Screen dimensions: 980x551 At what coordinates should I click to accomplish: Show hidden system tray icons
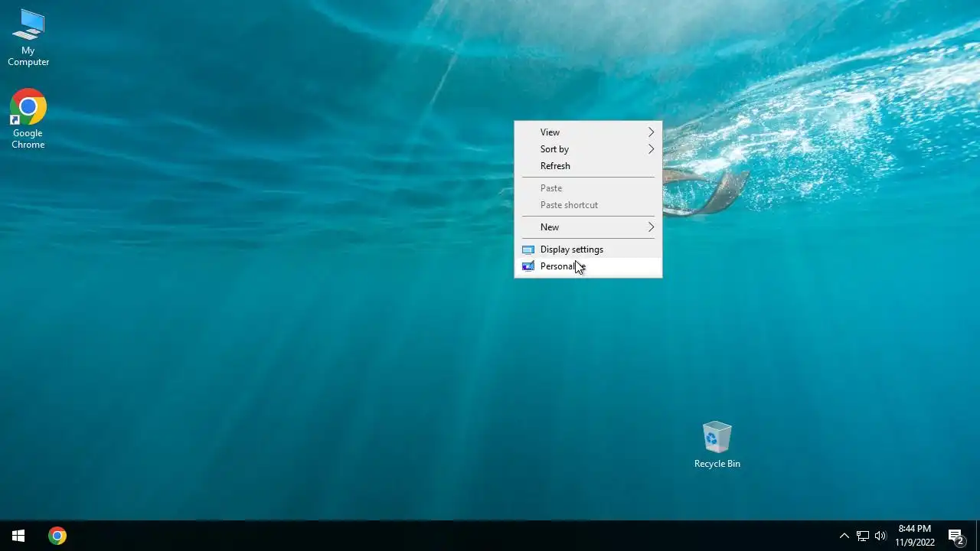(x=844, y=536)
